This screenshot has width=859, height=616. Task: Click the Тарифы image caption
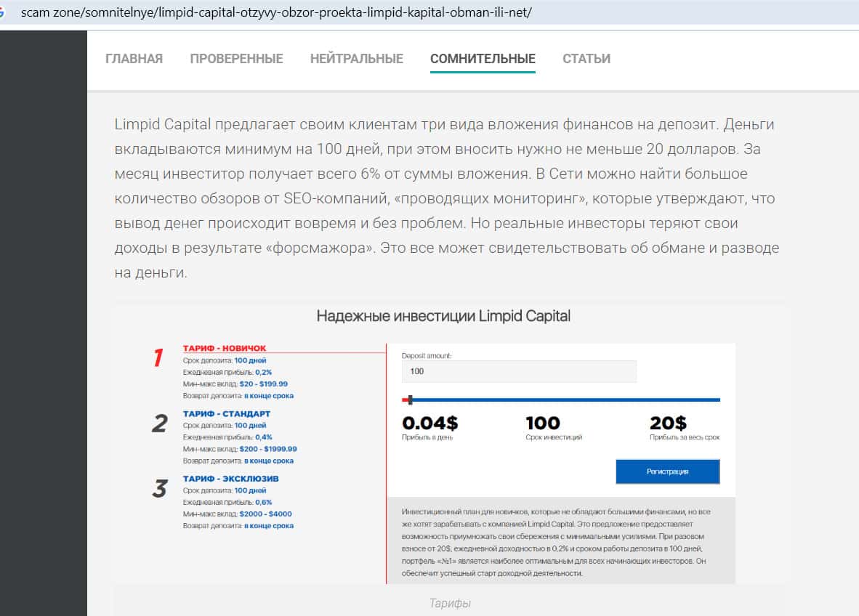pyautogui.click(x=450, y=603)
